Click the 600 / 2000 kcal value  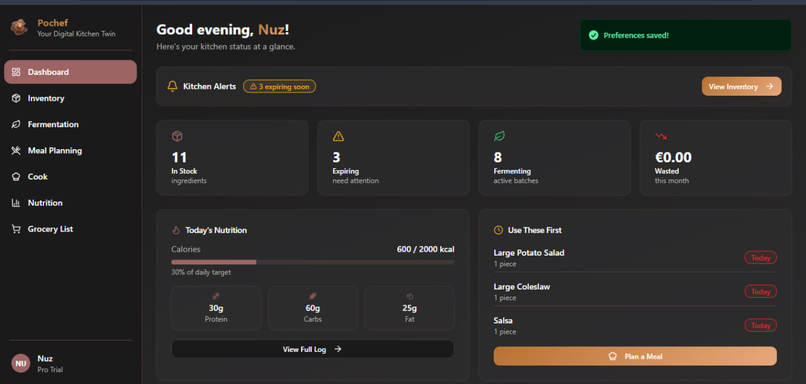(x=426, y=249)
